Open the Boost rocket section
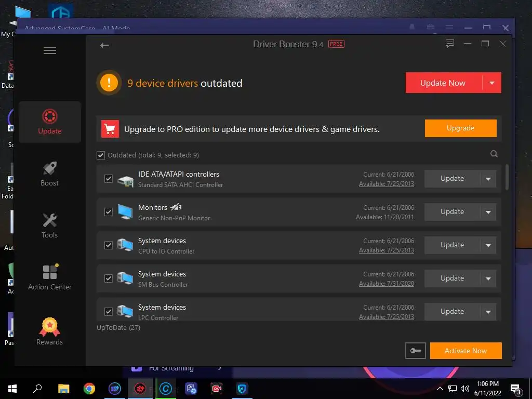Image resolution: width=532 pixels, height=399 pixels. (49, 174)
